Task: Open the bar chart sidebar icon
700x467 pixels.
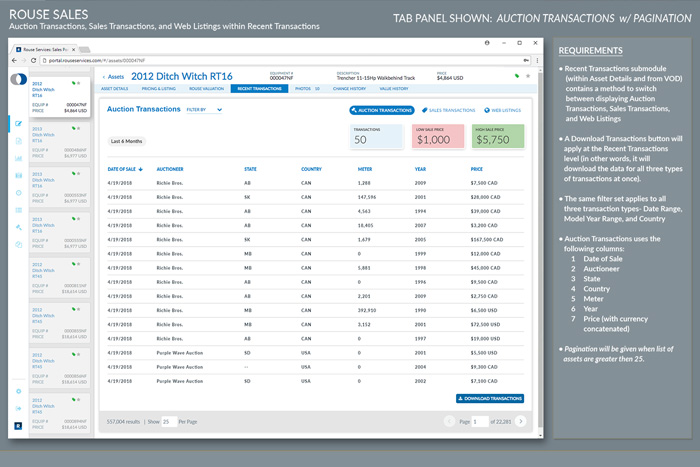Action: click(18, 158)
